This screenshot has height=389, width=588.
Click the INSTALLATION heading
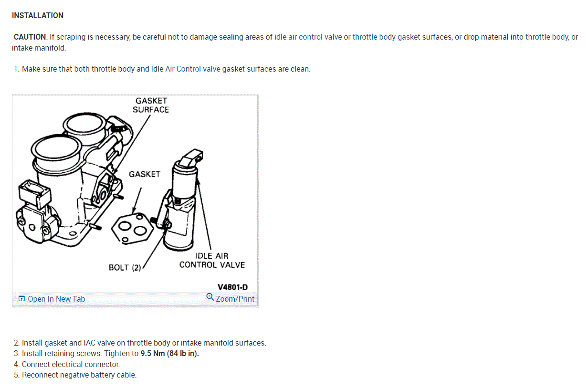coord(38,15)
